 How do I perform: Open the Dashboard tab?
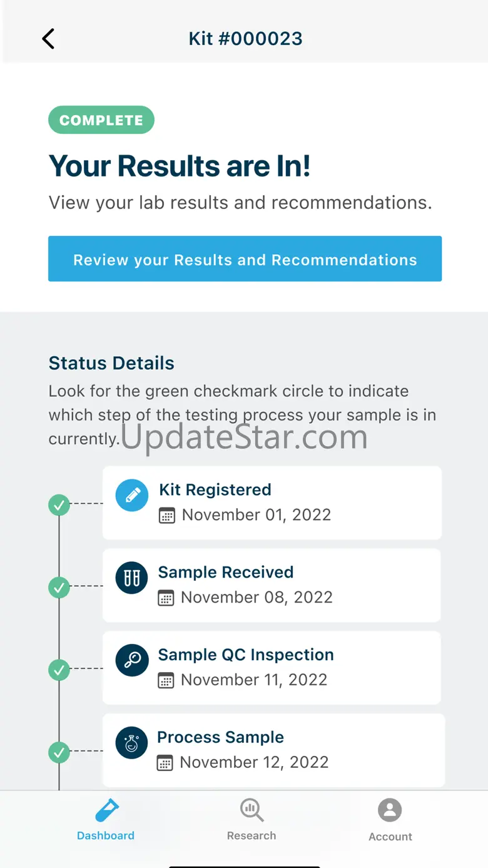tap(106, 820)
